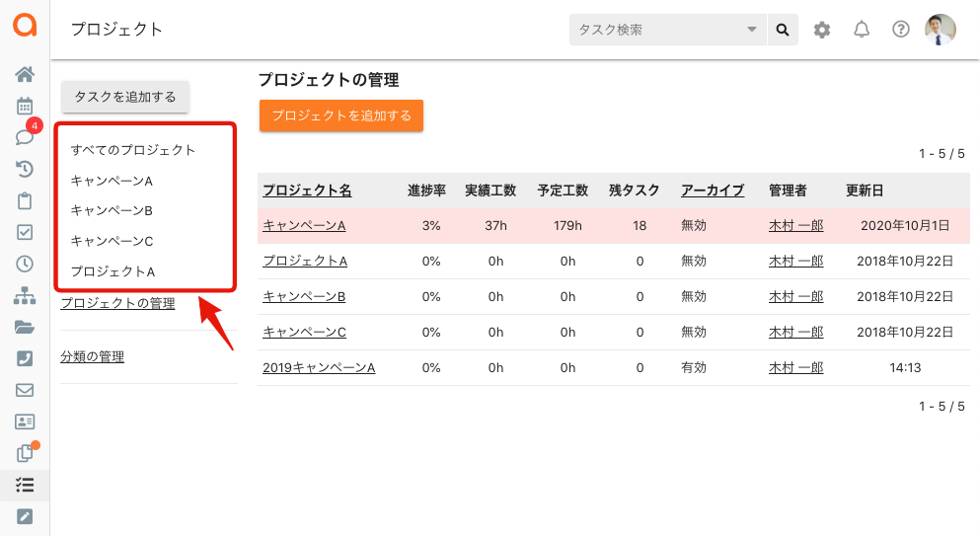Expand the task search dropdown arrow

752,30
